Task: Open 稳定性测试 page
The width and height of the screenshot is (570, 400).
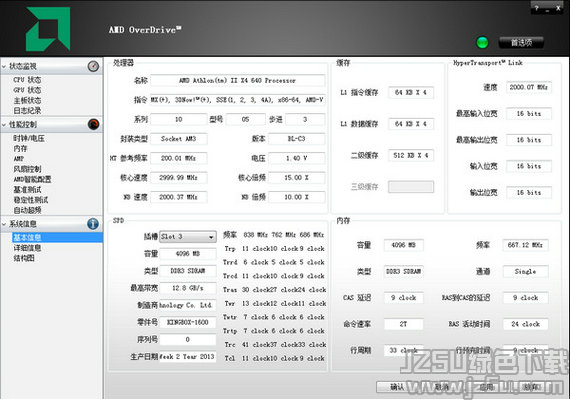Action: click(x=31, y=200)
